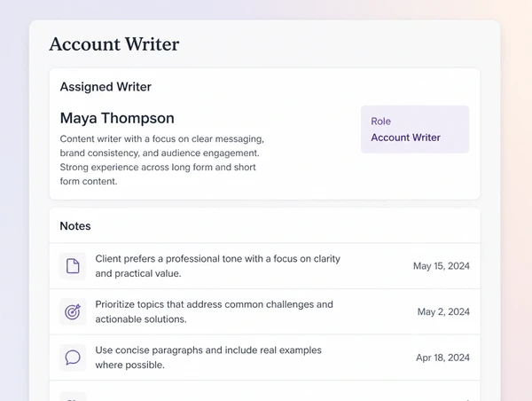Click the date "May 2, 2024"
This screenshot has width=532, height=401.
(x=443, y=311)
